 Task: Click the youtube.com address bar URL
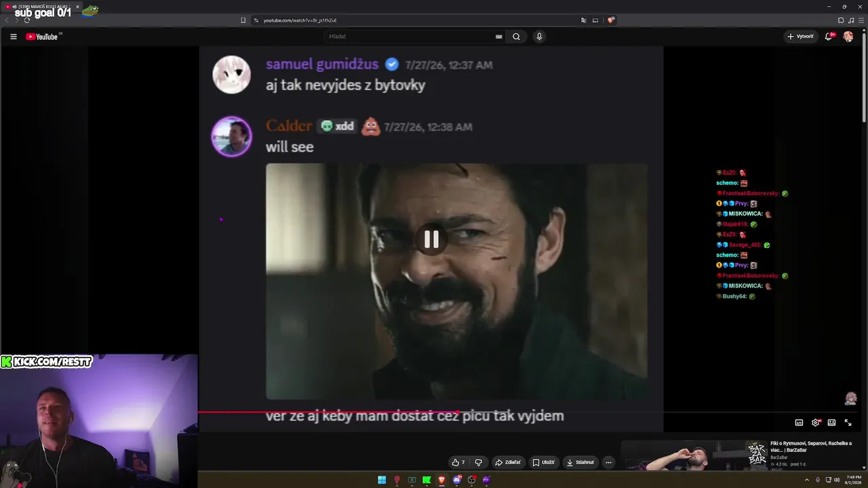[300, 20]
